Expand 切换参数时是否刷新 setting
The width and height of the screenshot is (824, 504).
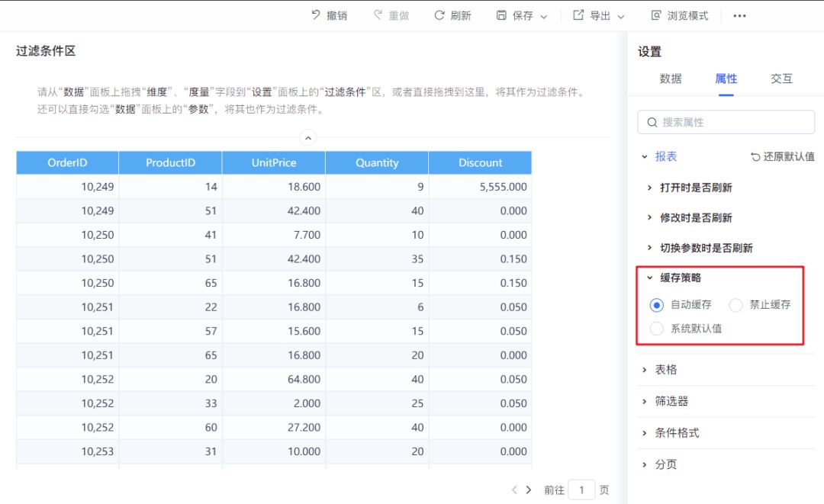click(649, 248)
